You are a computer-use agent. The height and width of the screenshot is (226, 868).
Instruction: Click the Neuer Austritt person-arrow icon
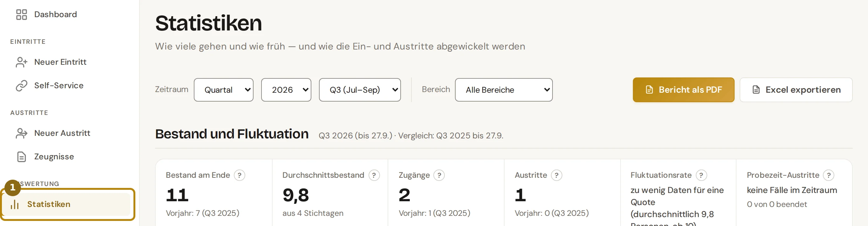coord(22,133)
